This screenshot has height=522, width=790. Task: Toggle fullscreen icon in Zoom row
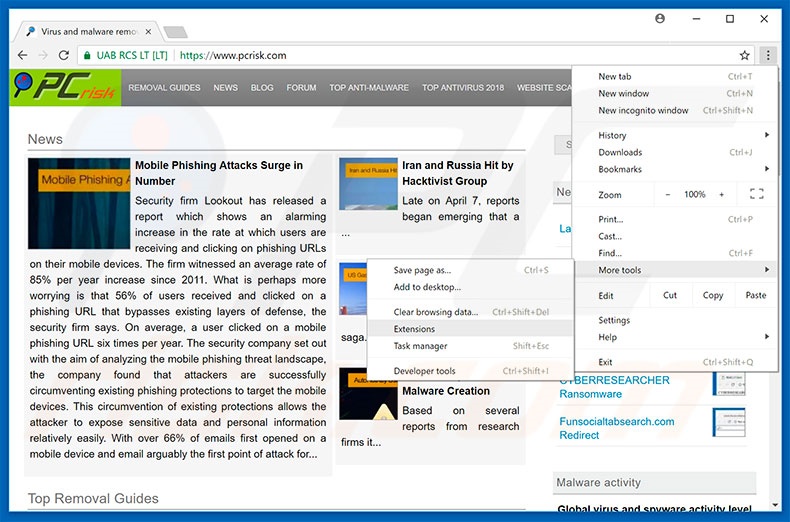click(757, 194)
